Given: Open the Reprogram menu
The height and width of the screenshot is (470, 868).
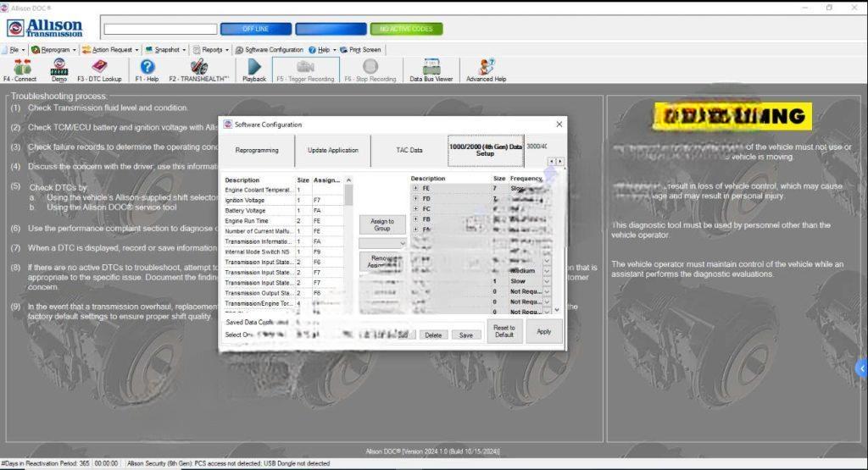Looking at the screenshot, I should (x=53, y=50).
